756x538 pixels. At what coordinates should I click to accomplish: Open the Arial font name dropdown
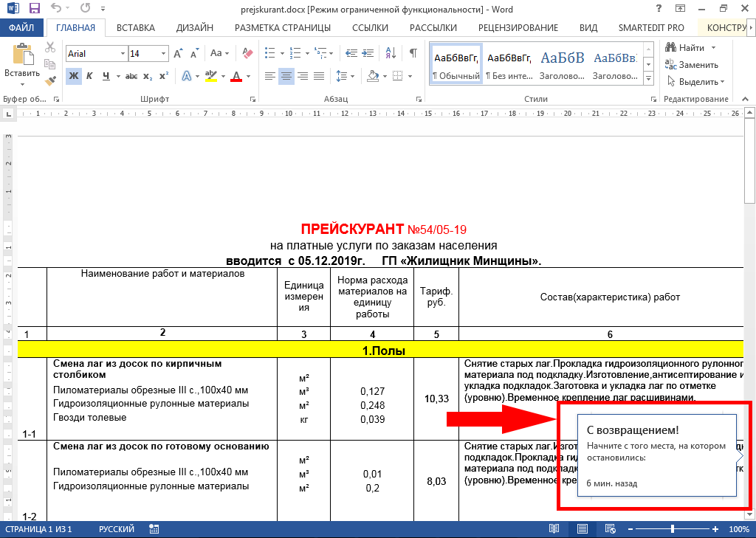point(120,54)
